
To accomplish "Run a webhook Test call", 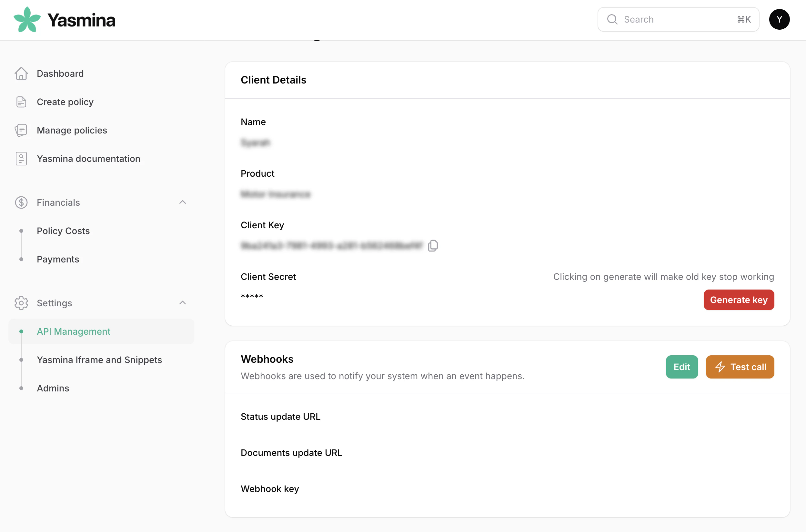I will [740, 367].
